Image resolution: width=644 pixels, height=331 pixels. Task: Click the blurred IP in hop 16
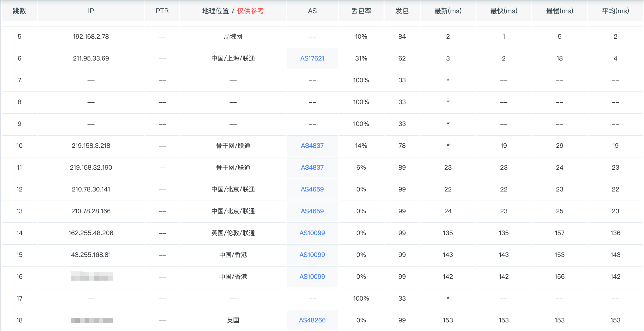(x=91, y=276)
